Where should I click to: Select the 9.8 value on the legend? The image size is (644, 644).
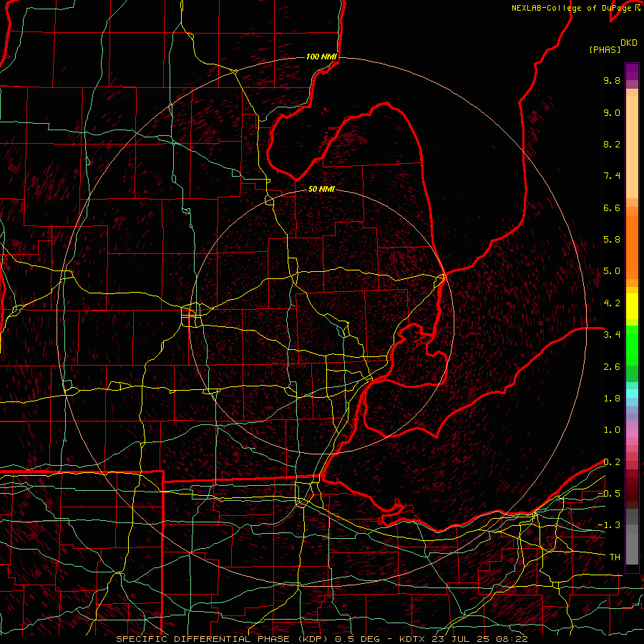[x=612, y=80]
